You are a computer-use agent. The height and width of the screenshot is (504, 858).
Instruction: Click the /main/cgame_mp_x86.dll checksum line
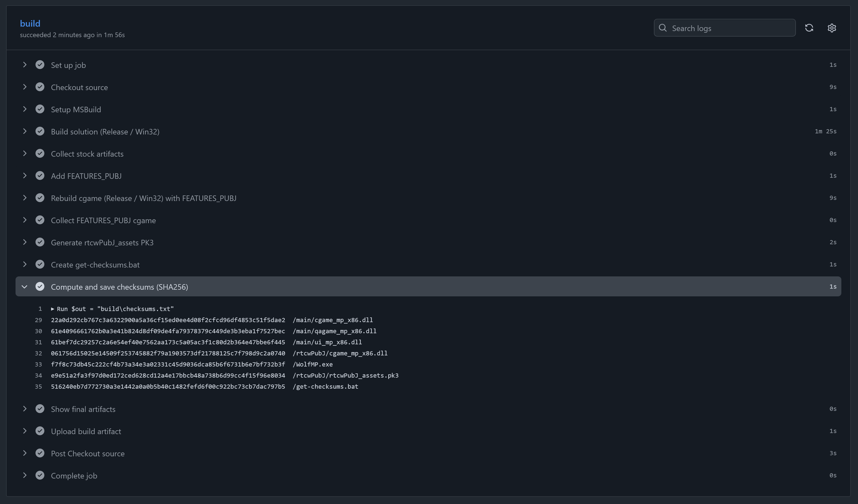tap(212, 320)
